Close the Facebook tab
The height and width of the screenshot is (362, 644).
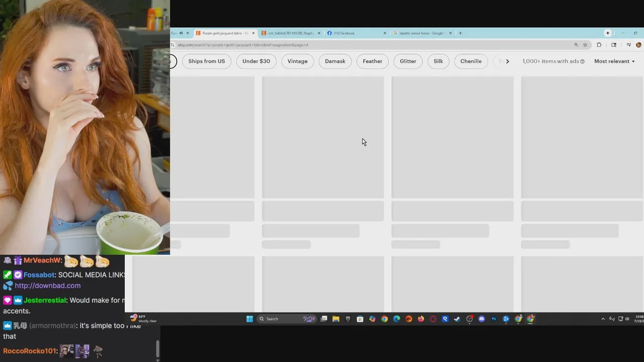tap(385, 33)
